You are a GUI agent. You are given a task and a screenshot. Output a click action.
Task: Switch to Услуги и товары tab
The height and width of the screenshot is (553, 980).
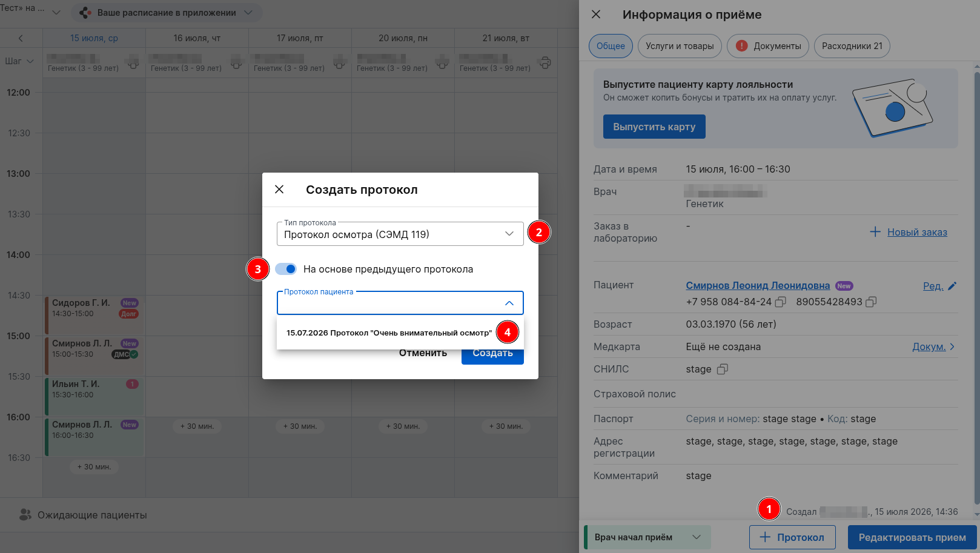(680, 46)
